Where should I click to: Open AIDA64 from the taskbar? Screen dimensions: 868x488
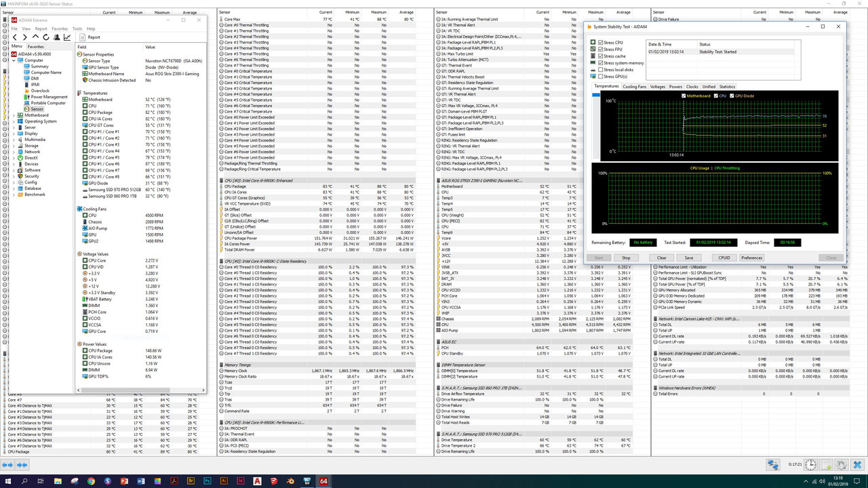point(323,481)
